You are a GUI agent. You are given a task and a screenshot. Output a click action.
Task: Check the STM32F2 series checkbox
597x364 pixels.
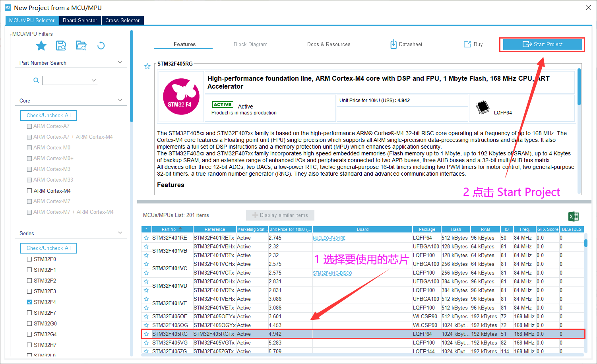click(29, 281)
